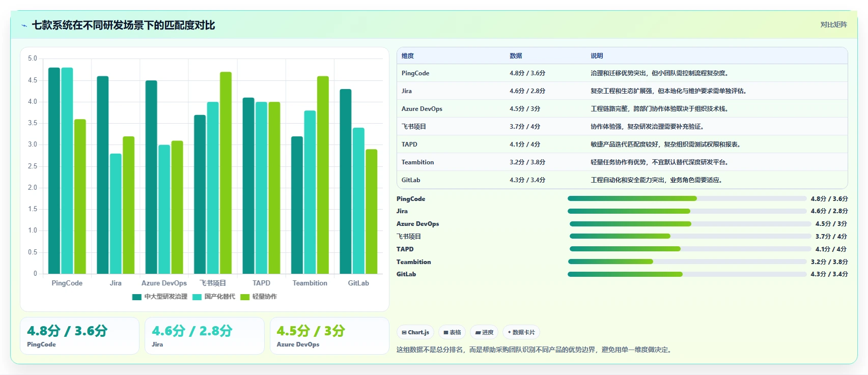Click the 进度 tag
The width and height of the screenshot is (868, 375).
[484, 332]
